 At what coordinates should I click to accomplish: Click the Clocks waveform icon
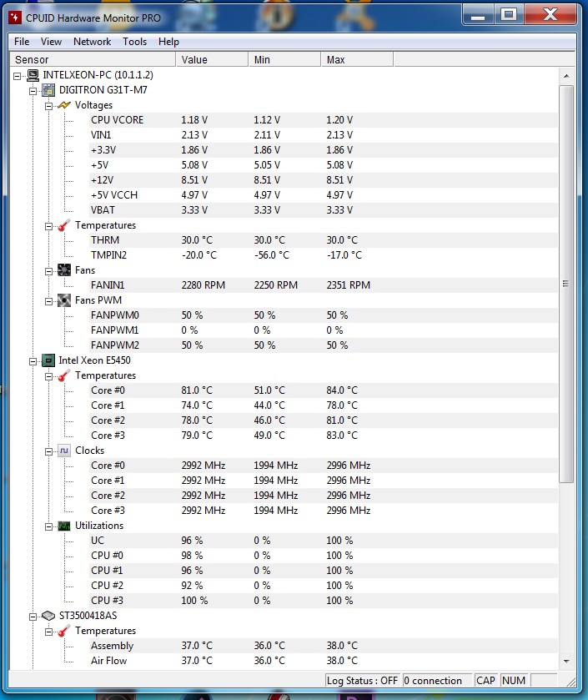pos(64,451)
